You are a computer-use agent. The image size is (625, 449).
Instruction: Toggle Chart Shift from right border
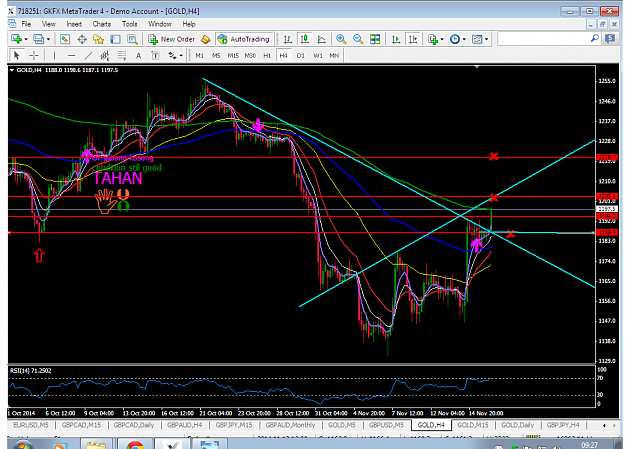point(413,39)
